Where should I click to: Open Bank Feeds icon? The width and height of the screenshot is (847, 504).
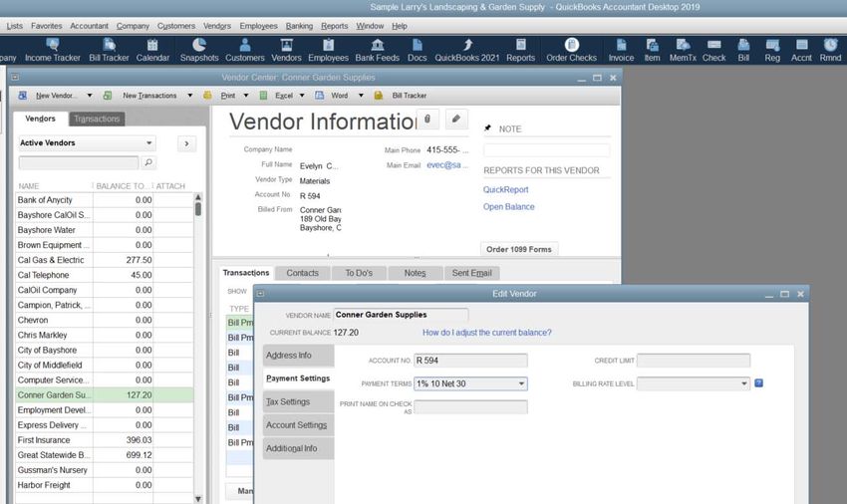(x=377, y=50)
